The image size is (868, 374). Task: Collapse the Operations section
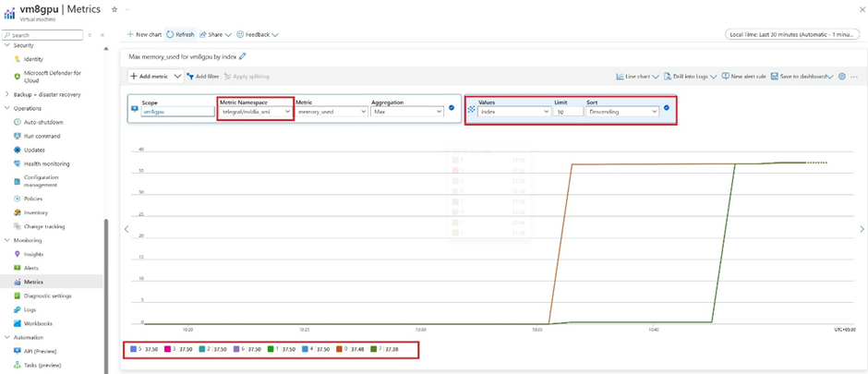(x=7, y=108)
